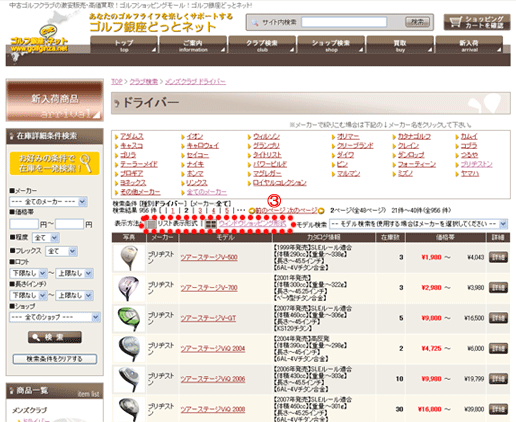Screen dimensions: 516x422
Task: Click the メンズクラブ item list heading
Action: 30,410
